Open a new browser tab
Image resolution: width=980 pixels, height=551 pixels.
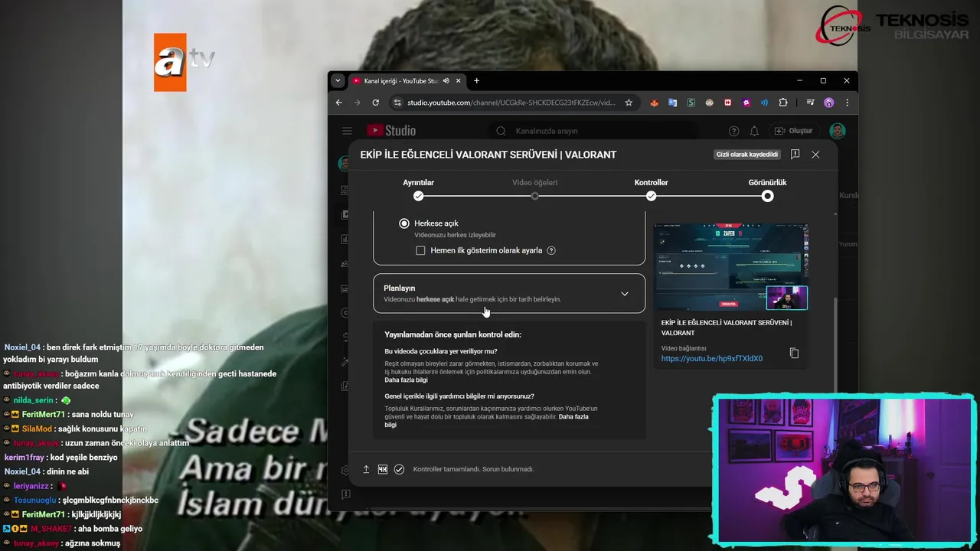[x=476, y=80]
